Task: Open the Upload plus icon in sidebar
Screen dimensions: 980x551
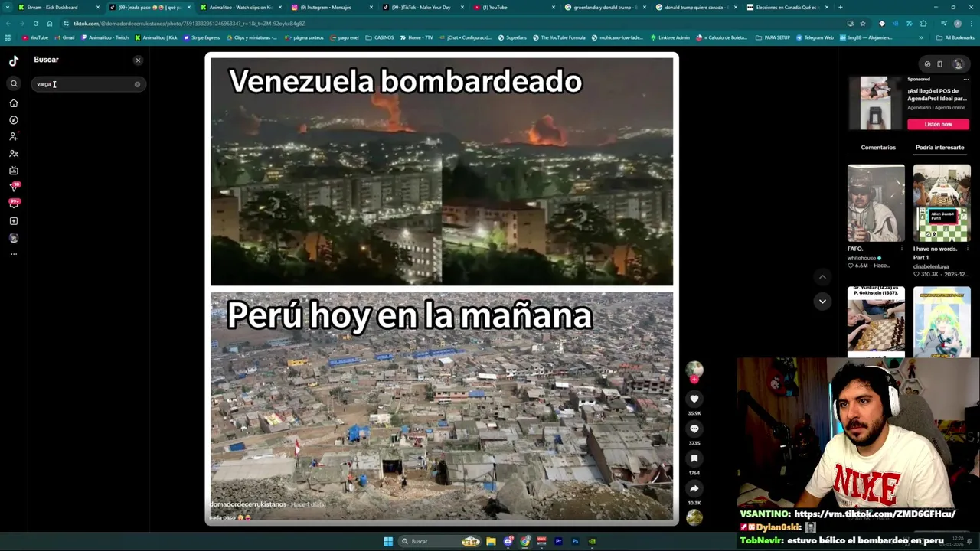Action: 14,221
